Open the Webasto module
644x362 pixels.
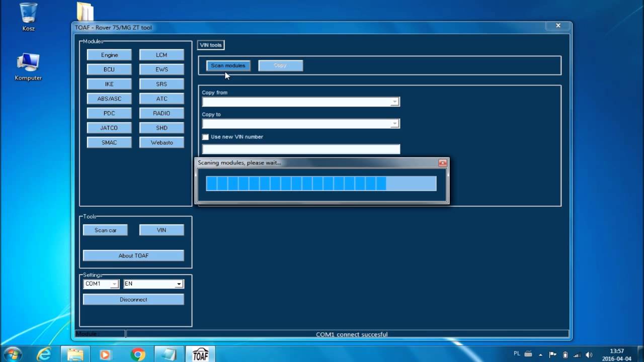(162, 142)
